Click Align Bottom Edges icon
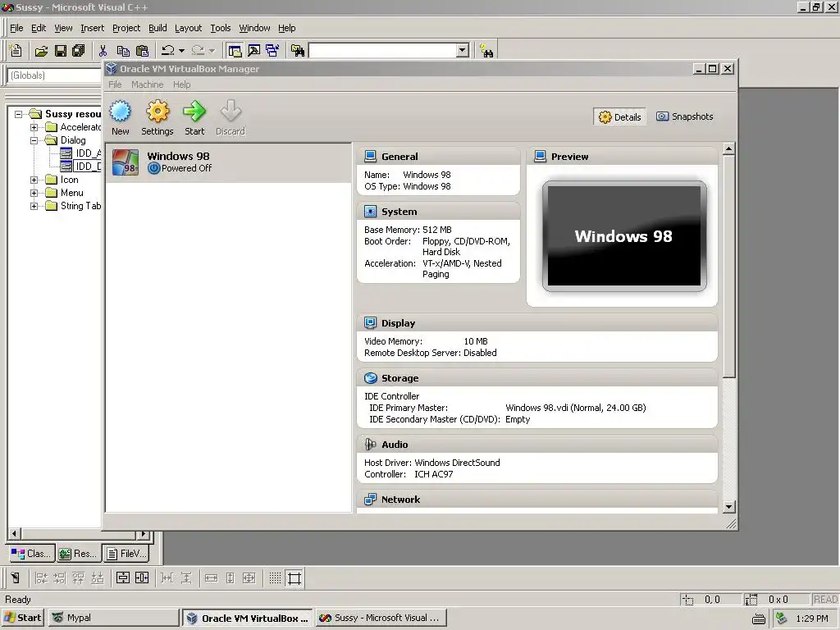Viewport: 840px width, 630px height. [97, 578]
